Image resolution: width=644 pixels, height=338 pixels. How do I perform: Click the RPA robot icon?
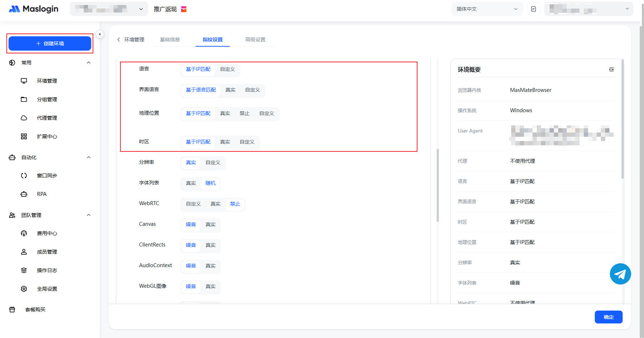click(x=24, y=194)
